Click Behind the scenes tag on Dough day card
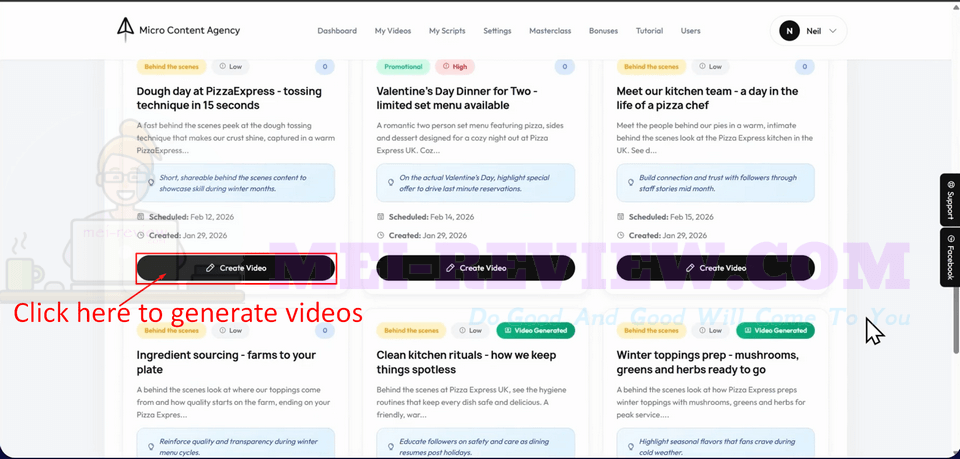Image resolution: width=960 pixels, height=459 pixels. point(171,67)
